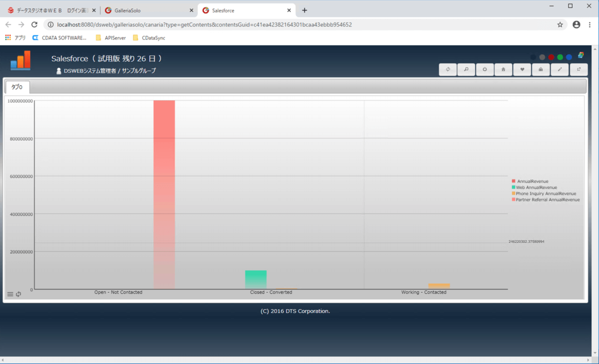Image resolution: width=599 pixels, height=364 pixels.
Task: Click the user profile icon beside DSWEBシステム管理者
Action: pyautogui.click(x=59, y=71)
